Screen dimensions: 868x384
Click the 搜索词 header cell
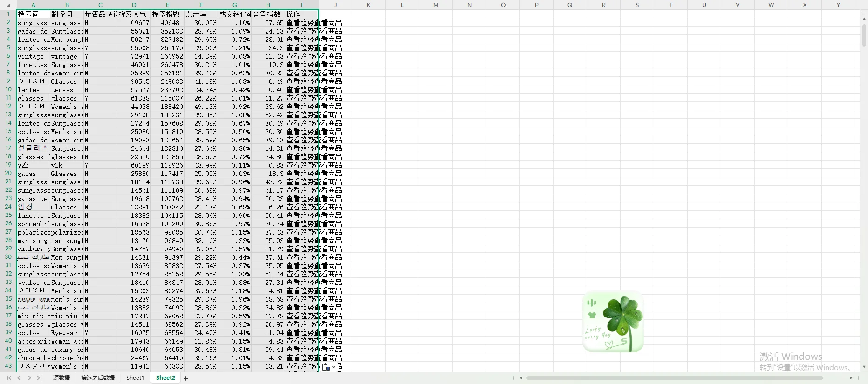coord(33,14)
